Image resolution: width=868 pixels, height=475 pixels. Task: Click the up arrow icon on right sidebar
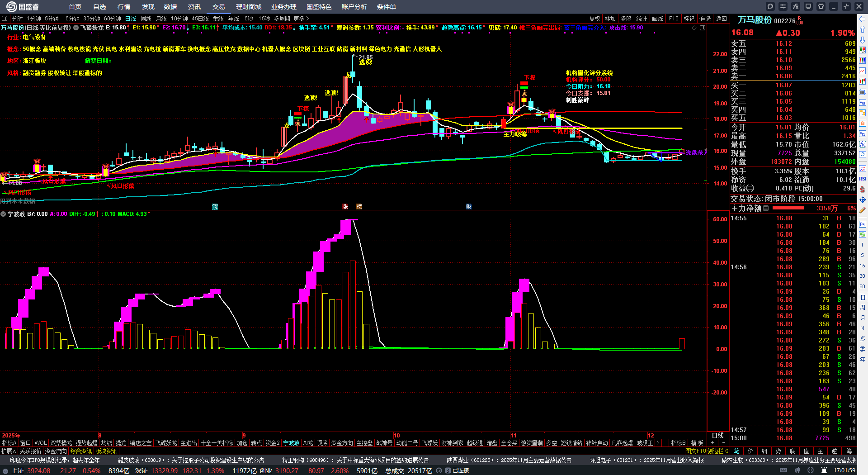863,29
